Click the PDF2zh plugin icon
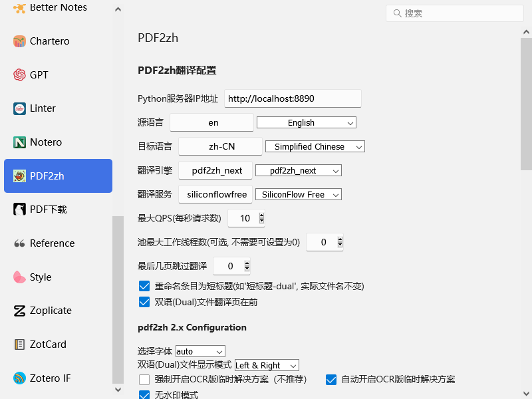 19,176
